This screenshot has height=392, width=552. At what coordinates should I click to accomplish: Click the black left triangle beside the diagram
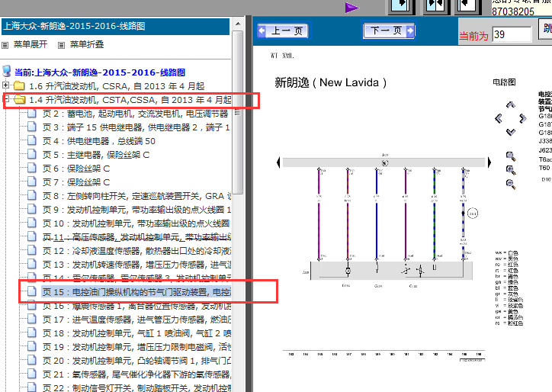tap(278, 162)
